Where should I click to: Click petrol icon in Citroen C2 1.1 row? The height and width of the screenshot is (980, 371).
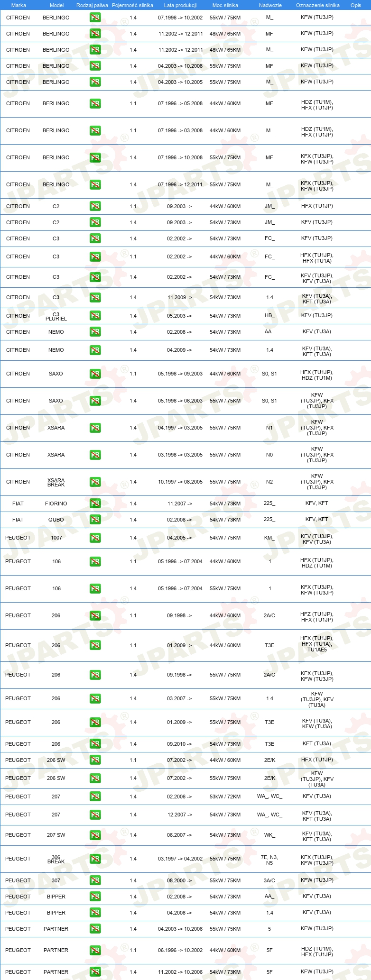coord(95,206)
